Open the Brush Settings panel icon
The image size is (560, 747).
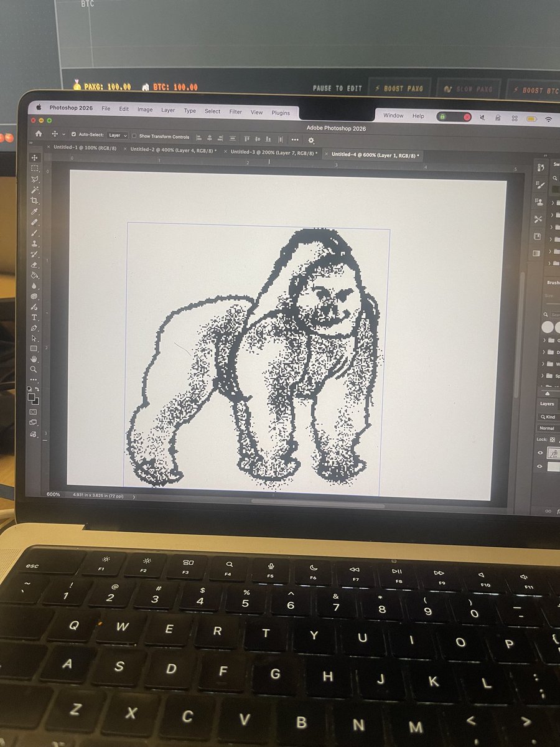tap(539, 185)
